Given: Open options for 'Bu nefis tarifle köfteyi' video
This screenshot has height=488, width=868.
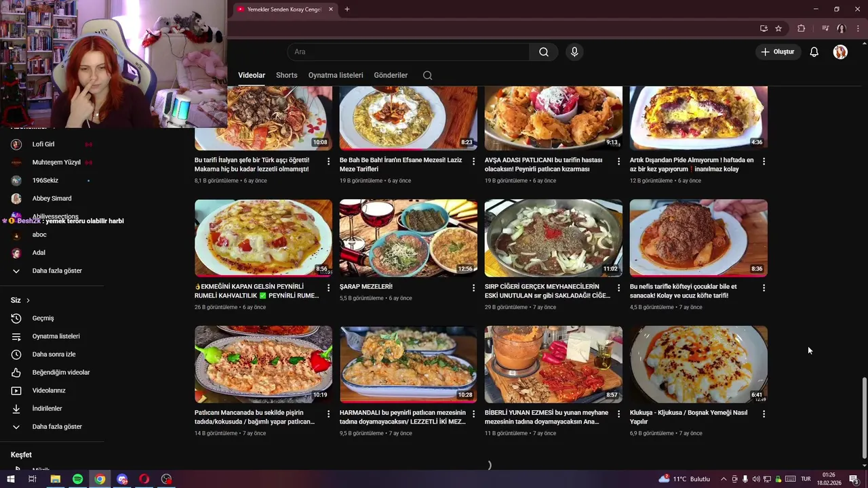Looking at the screenshot, I should pyautogui.click(x=764, y=288).
